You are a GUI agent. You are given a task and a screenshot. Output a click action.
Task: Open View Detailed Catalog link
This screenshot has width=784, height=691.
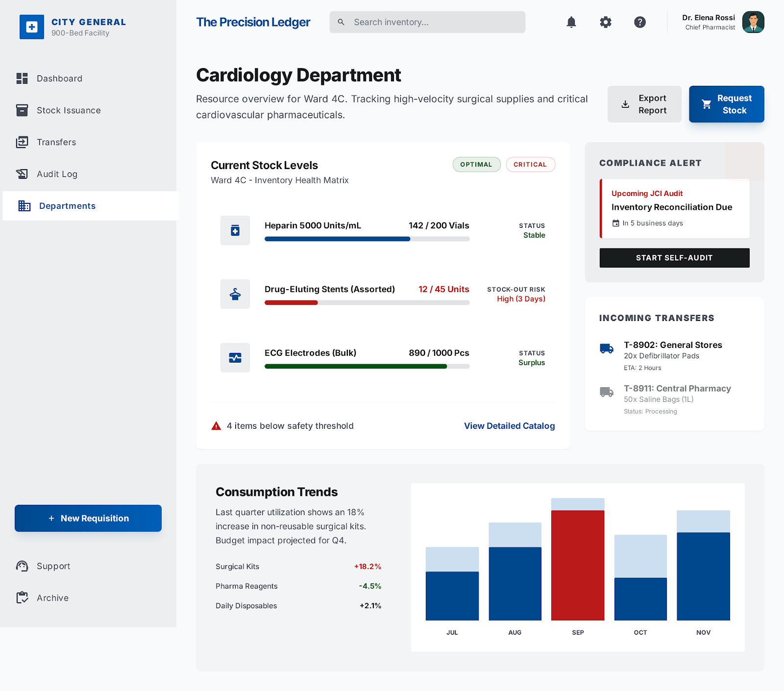click(x=509, y=426)
